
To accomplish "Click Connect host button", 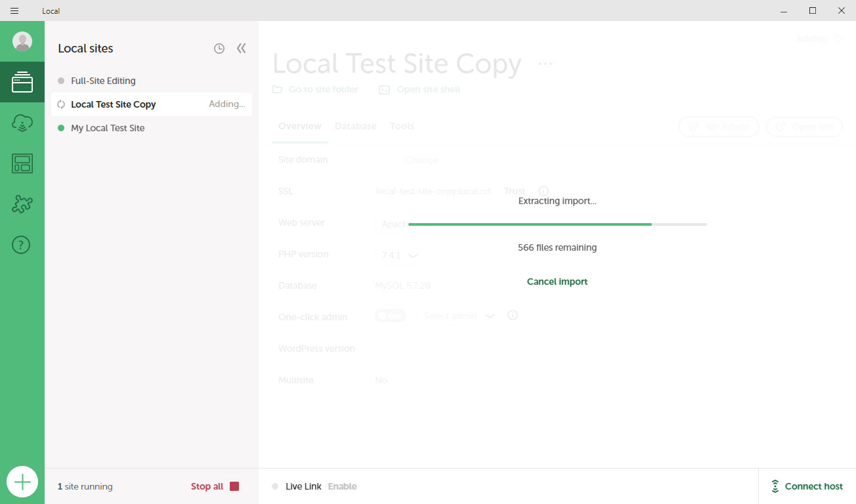I will coord(807,486).
